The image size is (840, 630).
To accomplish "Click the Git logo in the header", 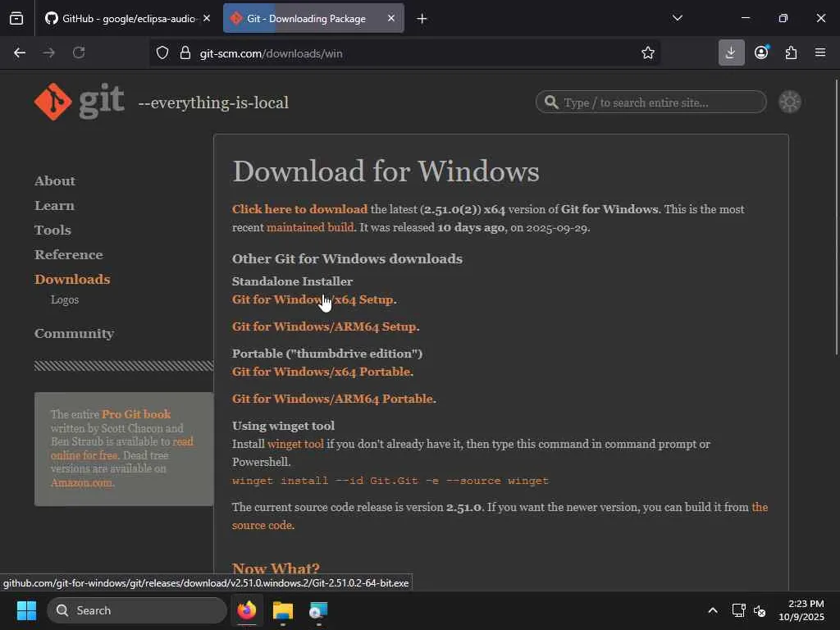I will 80,101.
